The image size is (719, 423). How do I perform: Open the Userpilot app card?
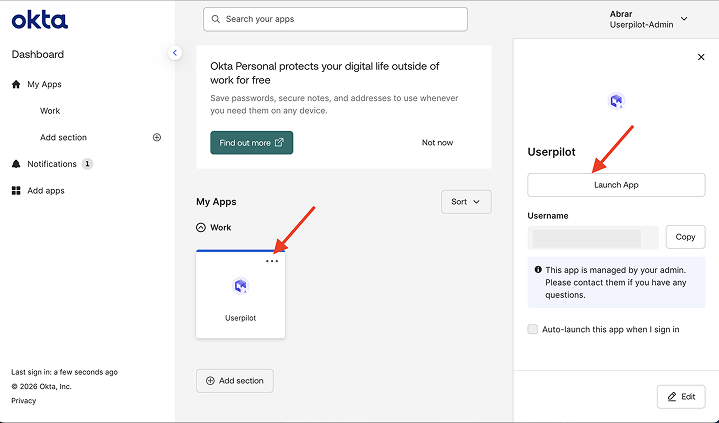click(240, 294)
